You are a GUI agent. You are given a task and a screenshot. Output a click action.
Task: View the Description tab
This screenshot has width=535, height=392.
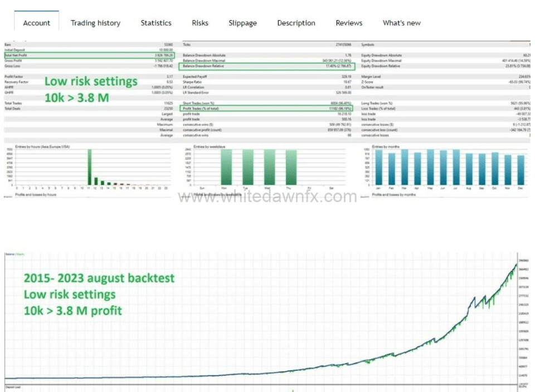pos(296,23)
